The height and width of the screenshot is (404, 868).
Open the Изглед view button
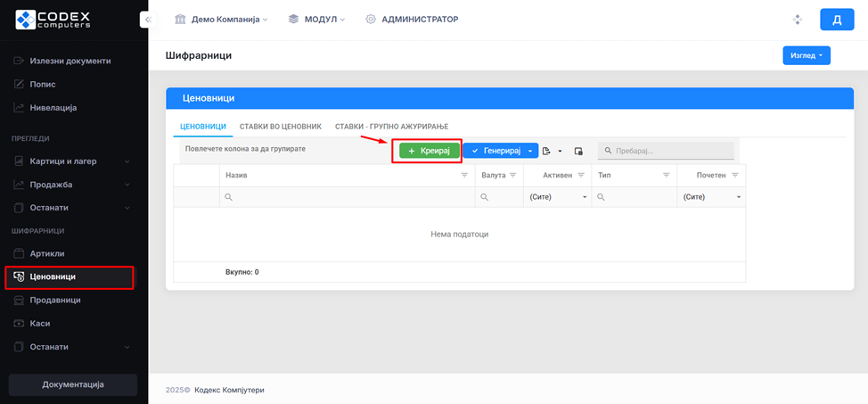coord(806,56)
